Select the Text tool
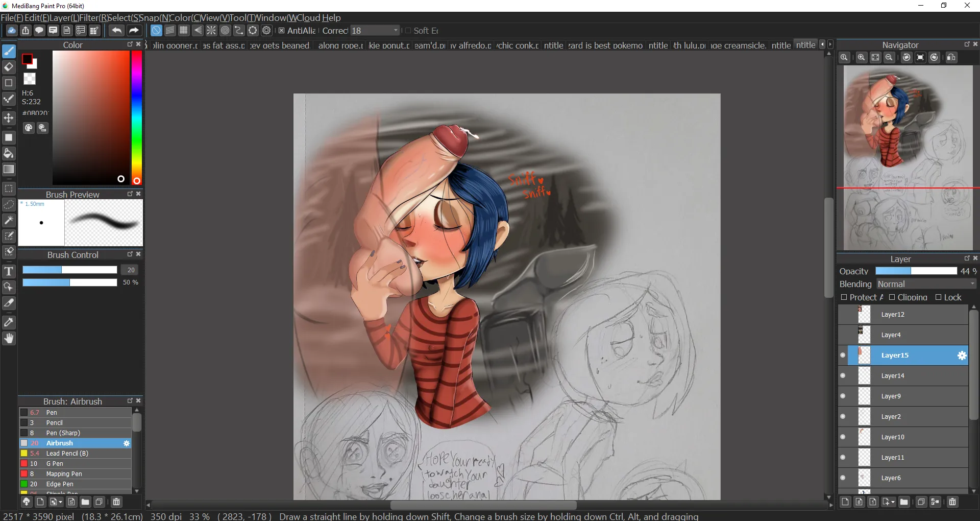The width and height of the screenshot is (980, 521). pos(8,272)
